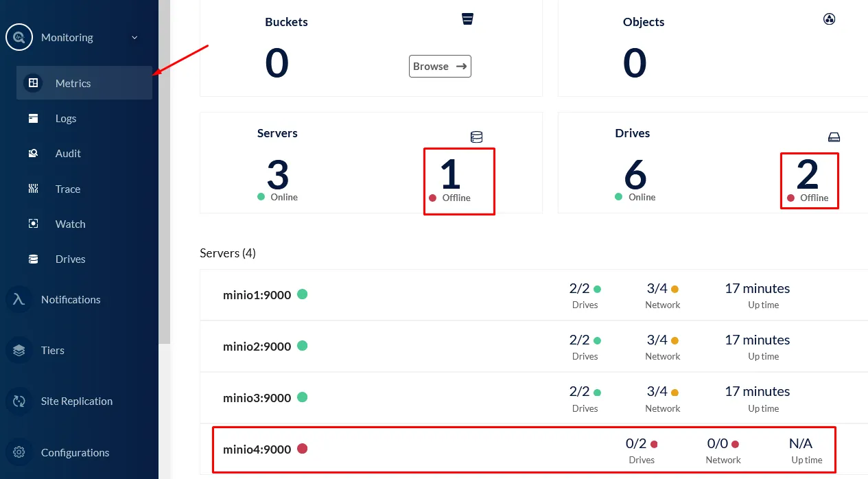Click the Watch icon in sidebar

33,224
